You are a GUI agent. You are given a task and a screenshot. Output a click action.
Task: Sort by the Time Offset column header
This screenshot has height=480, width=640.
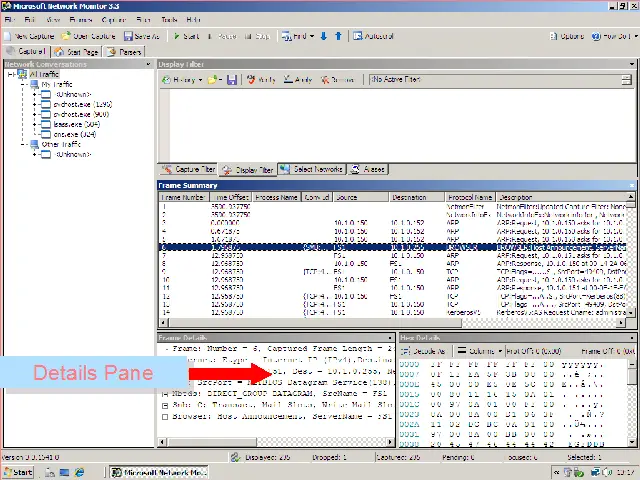point(231,197)
